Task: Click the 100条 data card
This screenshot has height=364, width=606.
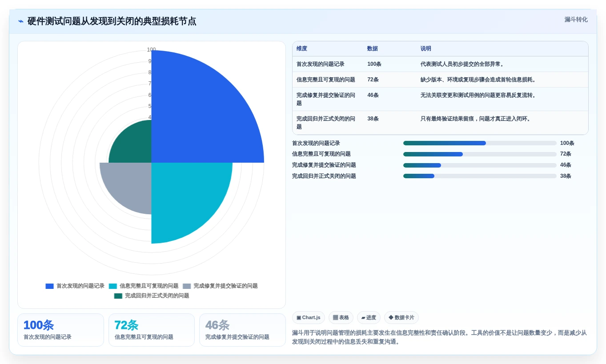Action: pyautogui.click(x=60, y=330)
